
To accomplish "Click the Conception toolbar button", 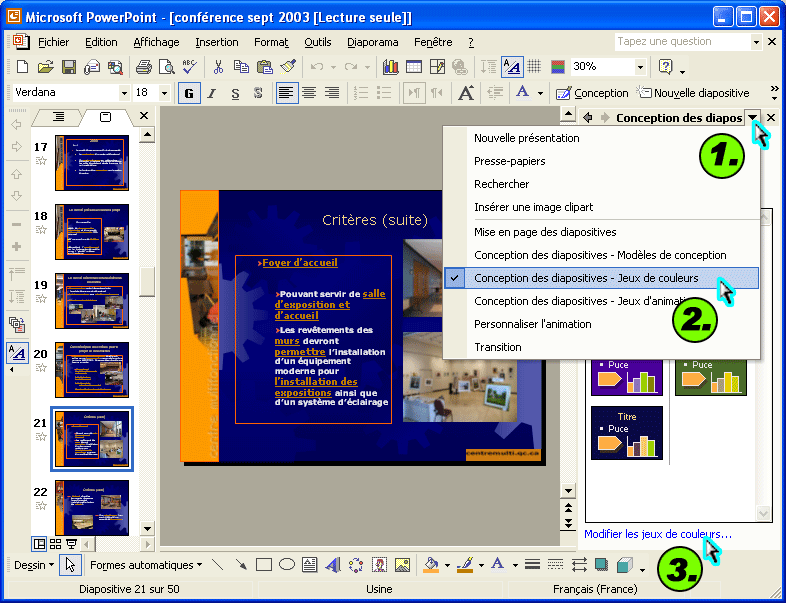I will tap(592, 93).
